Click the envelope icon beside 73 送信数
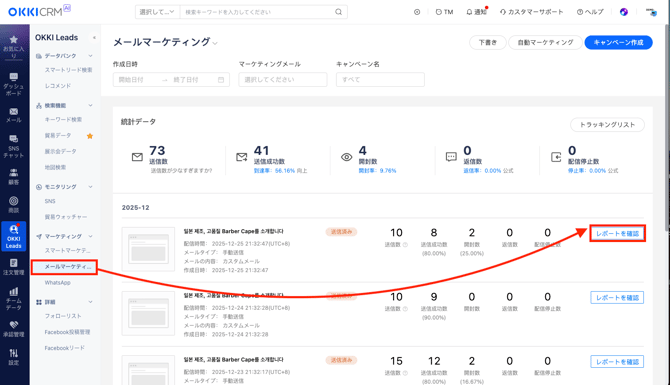This screenshot has width=670, height=385. (x=137, y=157)
